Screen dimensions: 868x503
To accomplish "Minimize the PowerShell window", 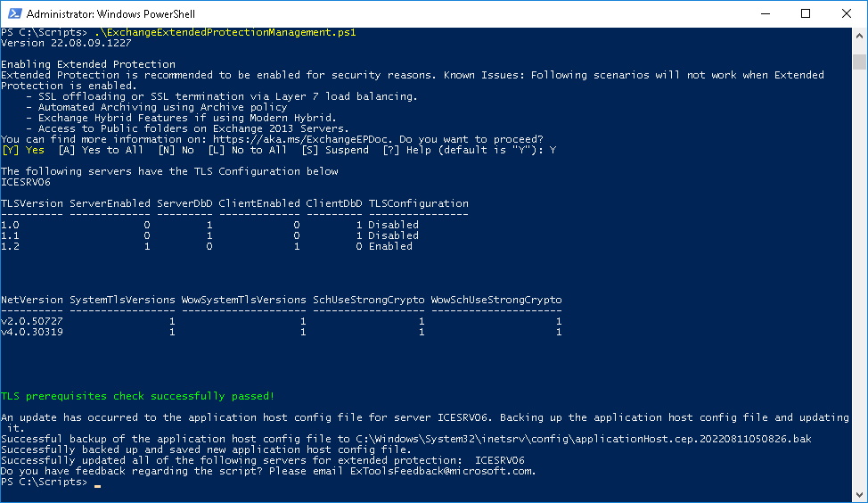I will click(x=765, y=13).
